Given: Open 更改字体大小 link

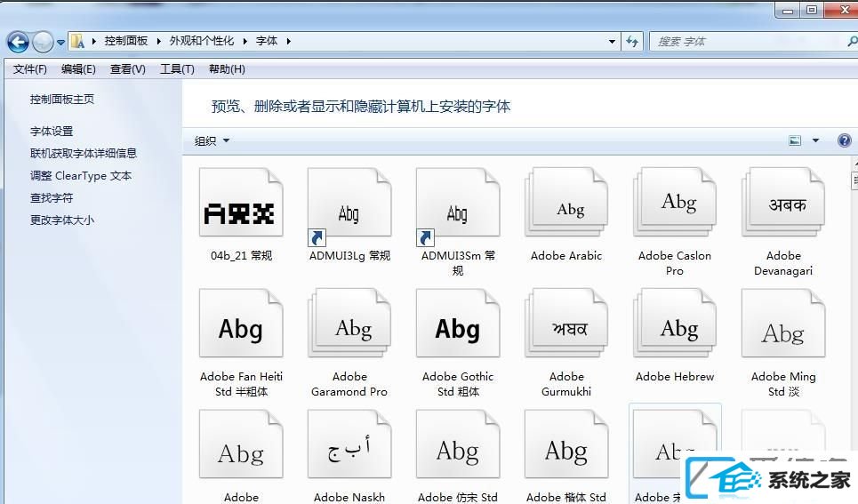Looking at the screenshot, I should click(62, 220).
